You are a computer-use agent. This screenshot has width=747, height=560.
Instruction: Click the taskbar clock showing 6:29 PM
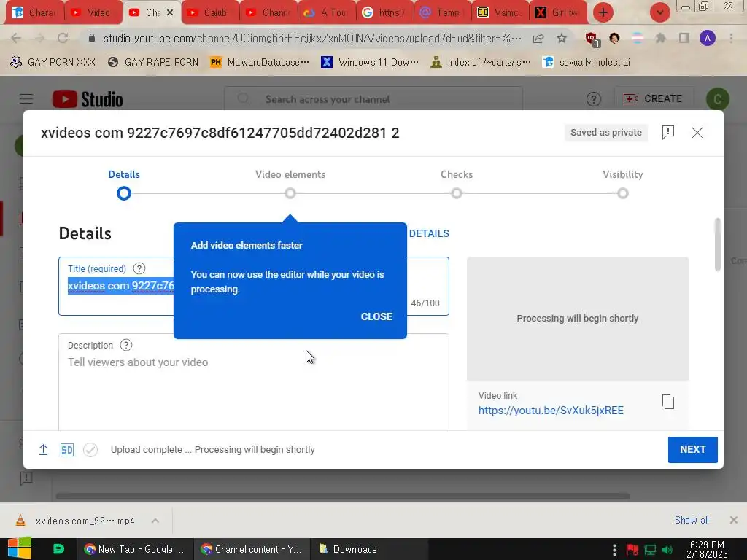(707, 549)
